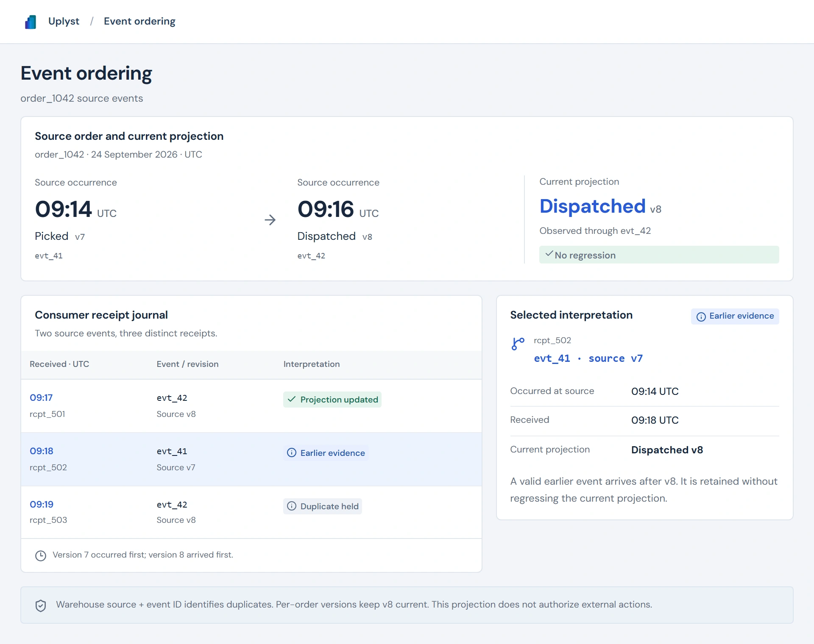
Task: Click the 09:18 UTC Received value
Action: 655,420
